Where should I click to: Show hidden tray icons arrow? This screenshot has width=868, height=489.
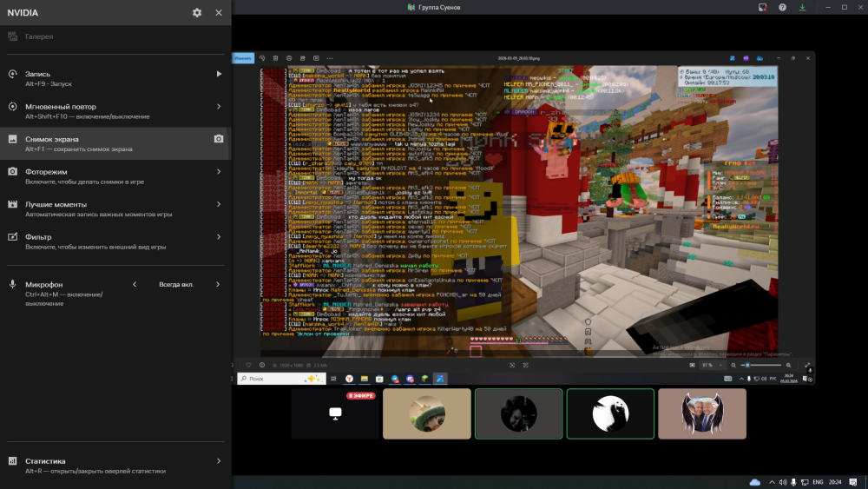point(772,482)
